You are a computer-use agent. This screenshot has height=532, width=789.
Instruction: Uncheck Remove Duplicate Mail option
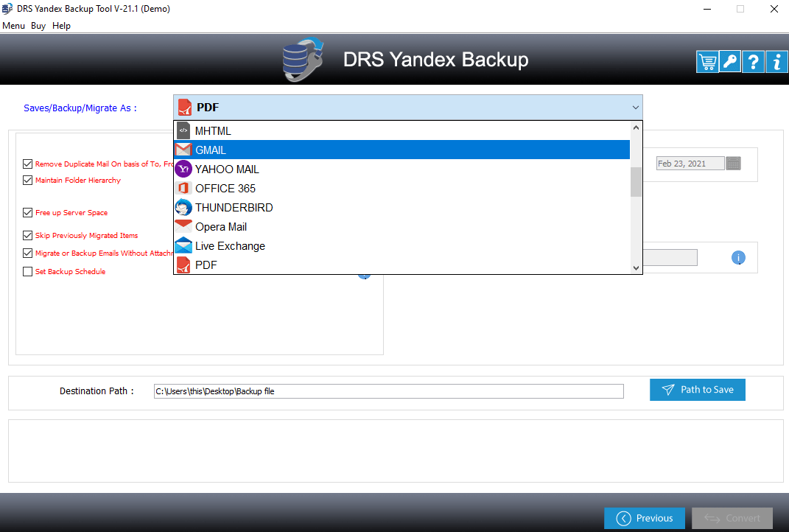[x=28, y=164]
